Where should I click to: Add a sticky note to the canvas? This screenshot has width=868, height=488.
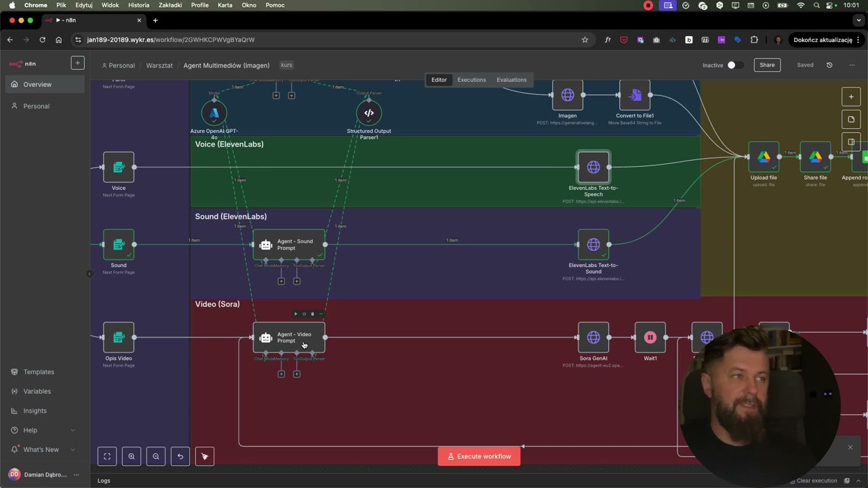851,119
